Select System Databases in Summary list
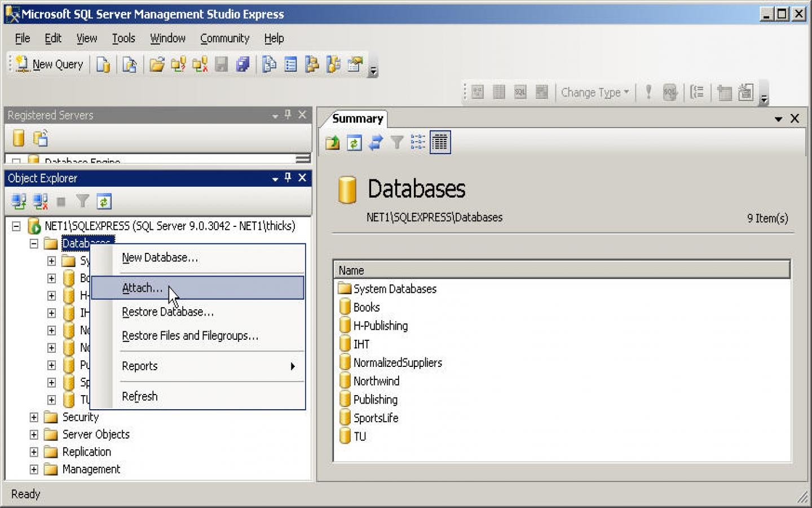The width and height of the screenshot is (812, 508). click(387, 289)
